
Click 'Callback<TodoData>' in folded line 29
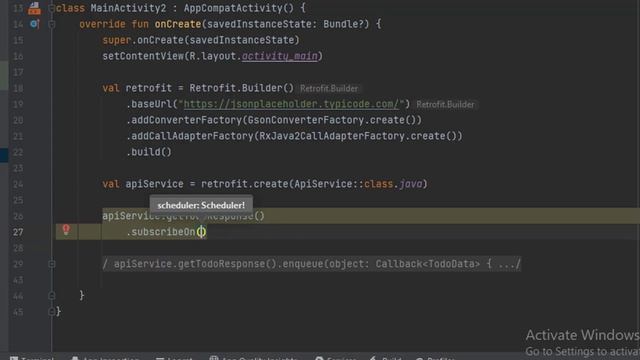pos(428,264)
